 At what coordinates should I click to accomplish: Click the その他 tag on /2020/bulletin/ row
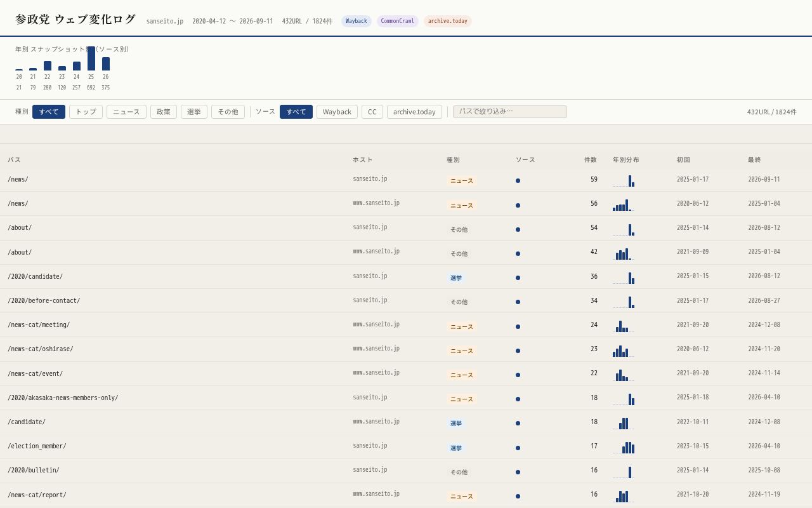pyautogui.click(x=459, y=472)
